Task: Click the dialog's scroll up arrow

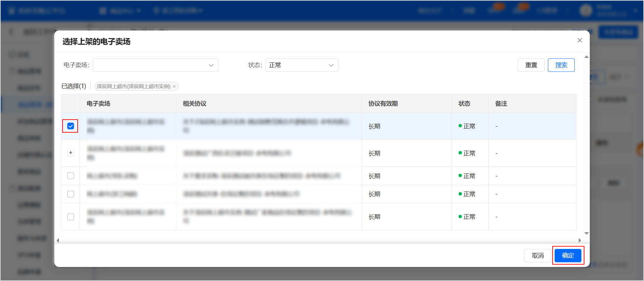Action: point(586,57)
